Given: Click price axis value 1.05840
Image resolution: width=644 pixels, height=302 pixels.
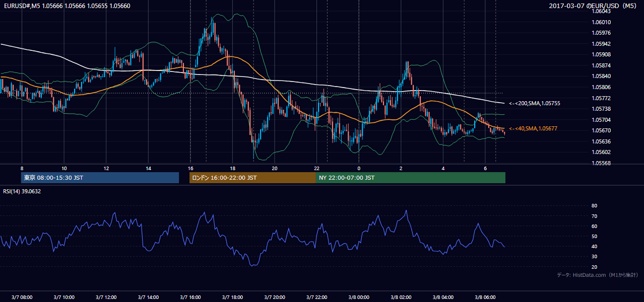Looking at the screenshot, I should [602, 76].
